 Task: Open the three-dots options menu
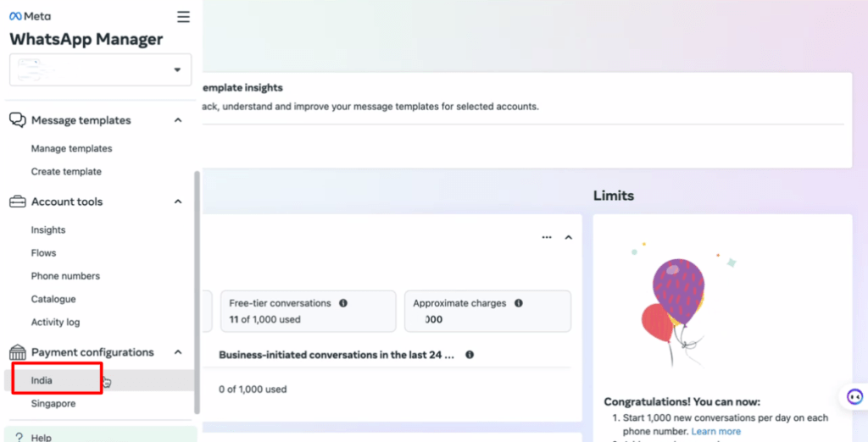547,238
